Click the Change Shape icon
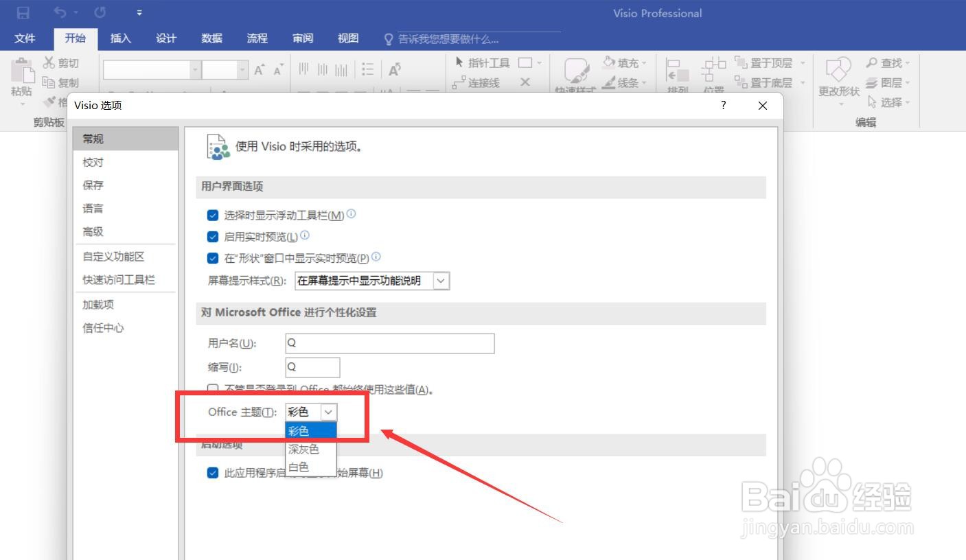Screen dimensions: 966x560 838,69
